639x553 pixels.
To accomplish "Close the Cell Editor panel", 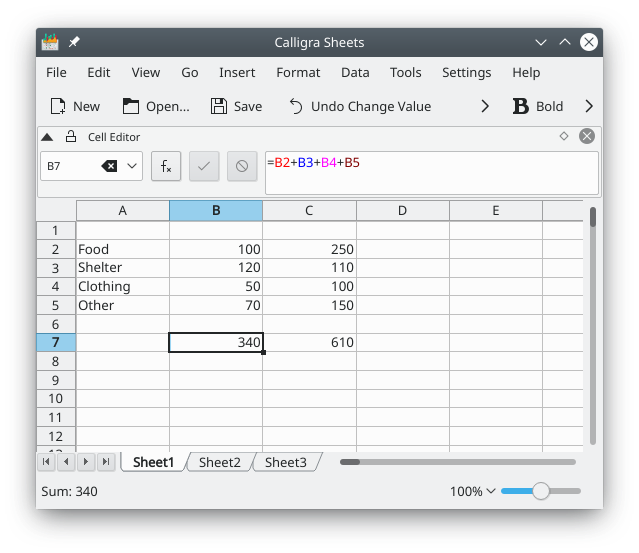I will click(587, 136).
